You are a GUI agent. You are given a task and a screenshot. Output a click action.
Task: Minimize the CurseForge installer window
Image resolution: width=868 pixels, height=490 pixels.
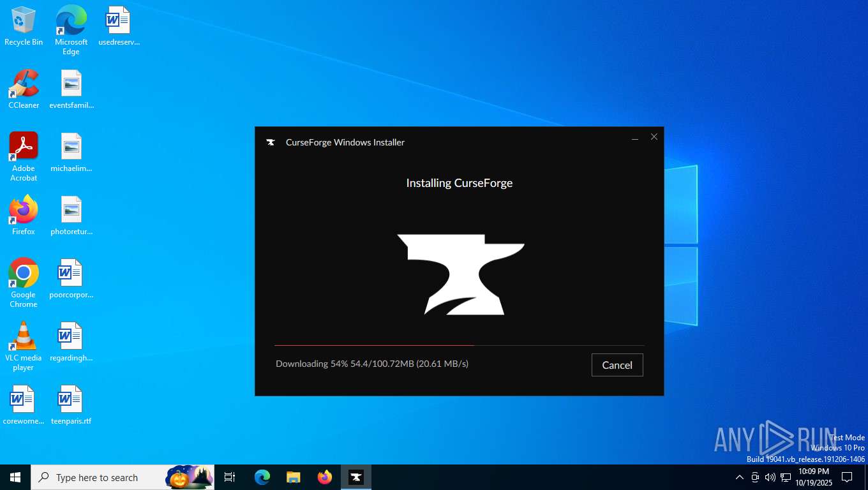click(x=635, y=137)
